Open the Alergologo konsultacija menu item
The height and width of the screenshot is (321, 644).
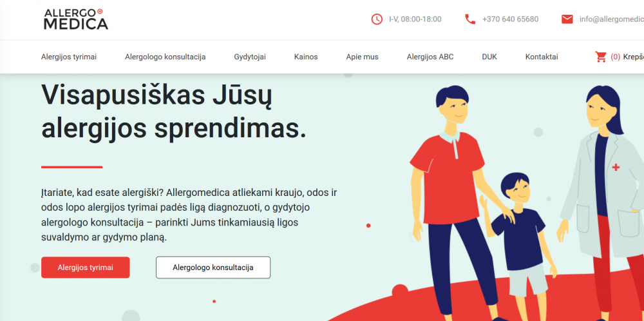click(x=165, y=57)
